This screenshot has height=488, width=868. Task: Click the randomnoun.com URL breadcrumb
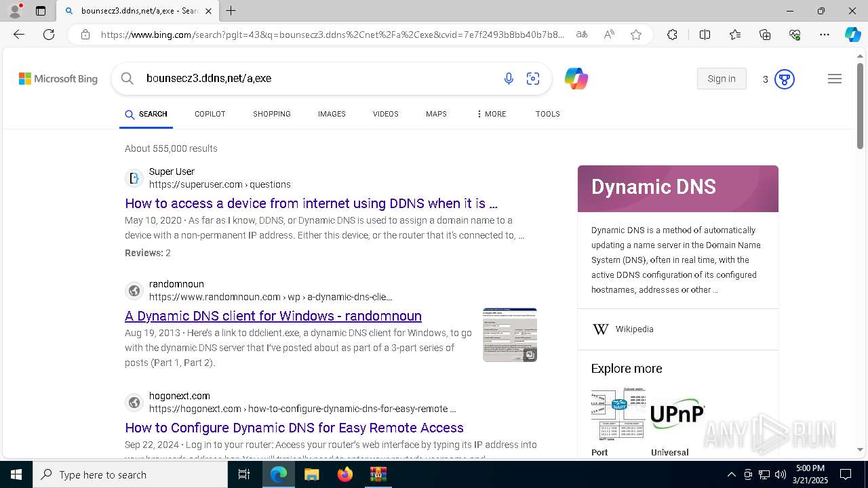(271, 297)
